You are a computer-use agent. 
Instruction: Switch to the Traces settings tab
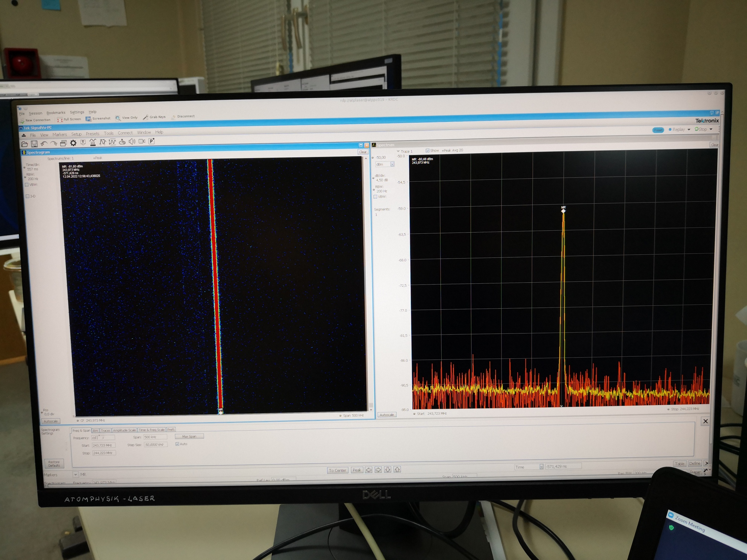(x=105, y=431)
